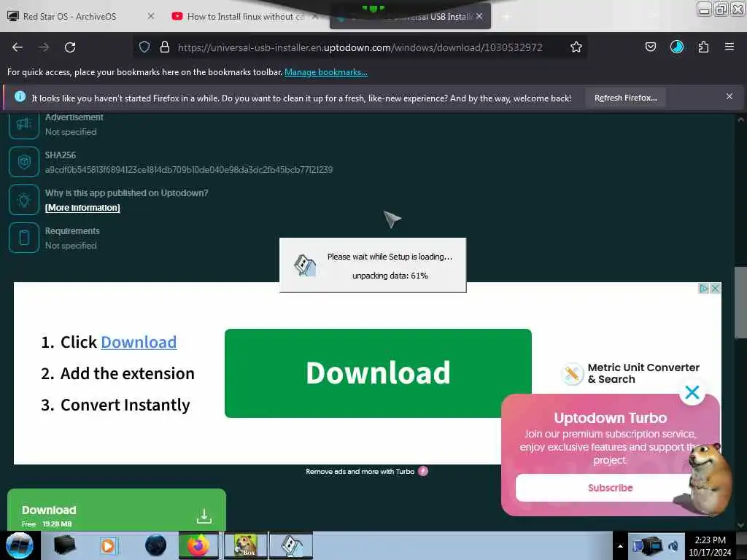Follow the blue Download link in ad
This screenshot has height=560, width=747.
139,342
